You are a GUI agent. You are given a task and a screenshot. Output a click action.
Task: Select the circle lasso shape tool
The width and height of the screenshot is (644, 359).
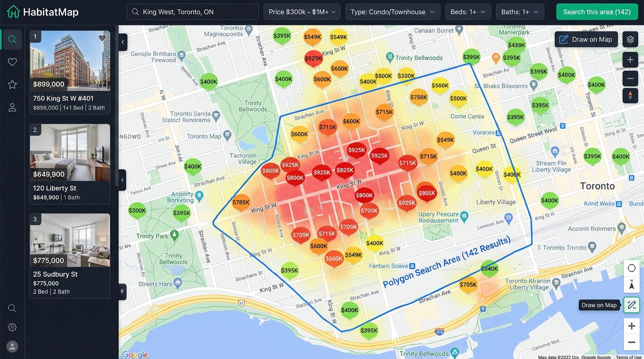click(631, 268)
